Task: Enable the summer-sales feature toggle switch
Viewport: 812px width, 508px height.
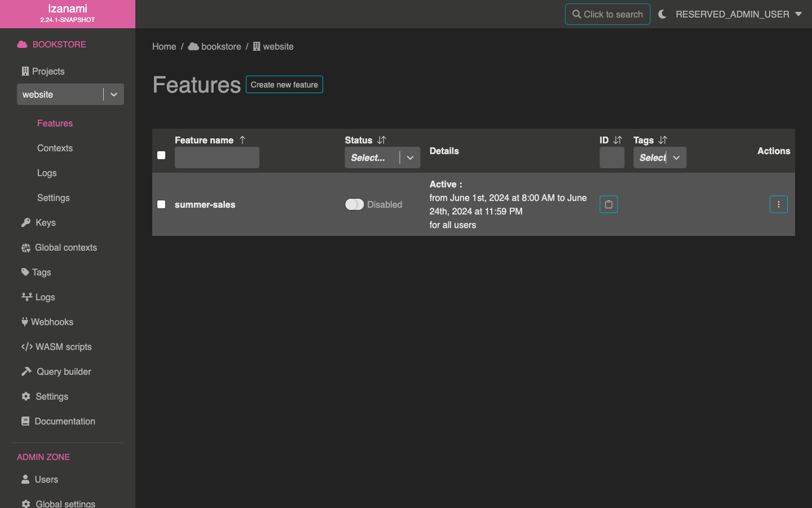Action: pos(355,204)
